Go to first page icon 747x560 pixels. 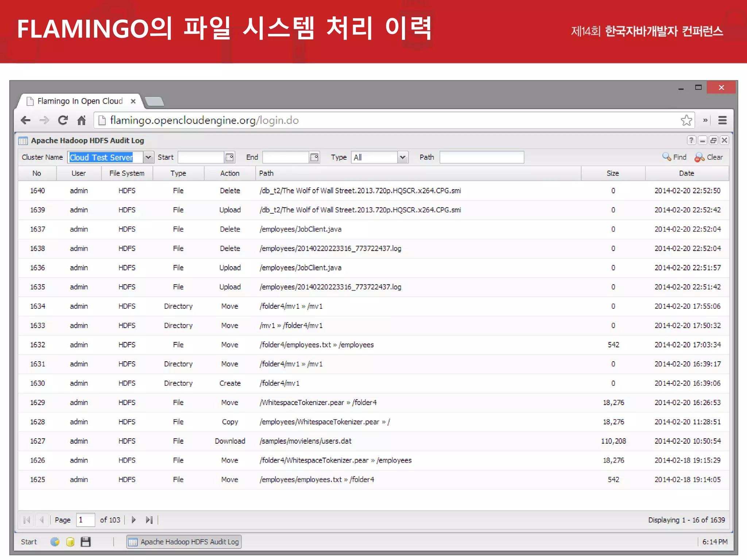click(x=27, y=520)
